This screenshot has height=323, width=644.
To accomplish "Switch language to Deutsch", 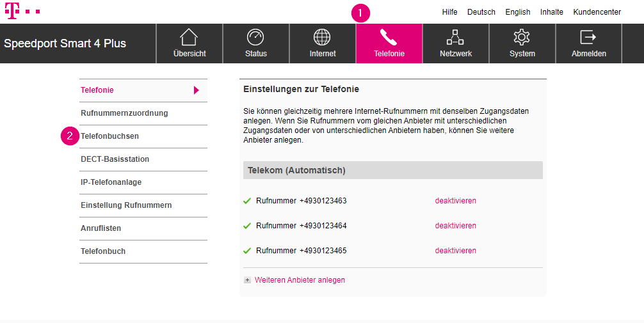I will [481, 12].
